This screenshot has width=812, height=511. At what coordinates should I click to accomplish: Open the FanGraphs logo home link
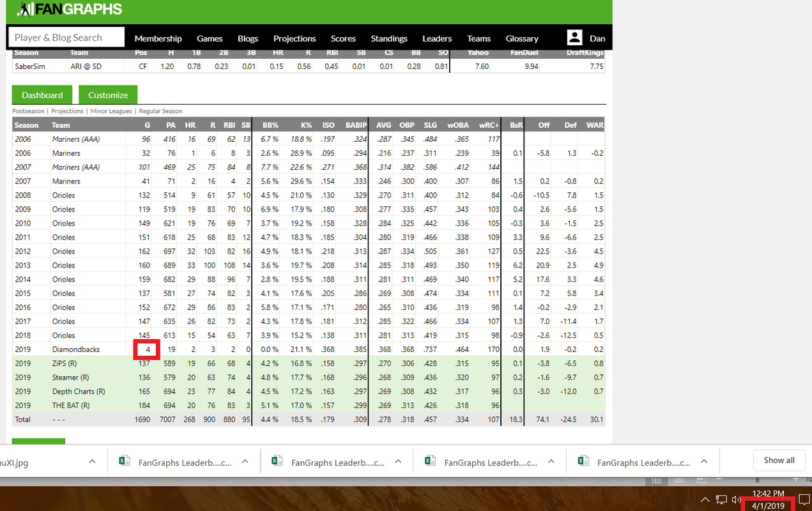[70, 9]
